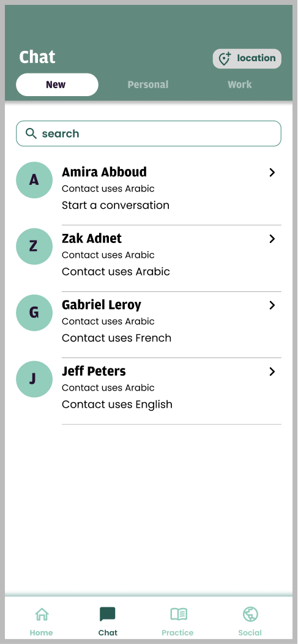Open the Home icon in bottom bar
The image size is (298, 644).
coord(42,615)
